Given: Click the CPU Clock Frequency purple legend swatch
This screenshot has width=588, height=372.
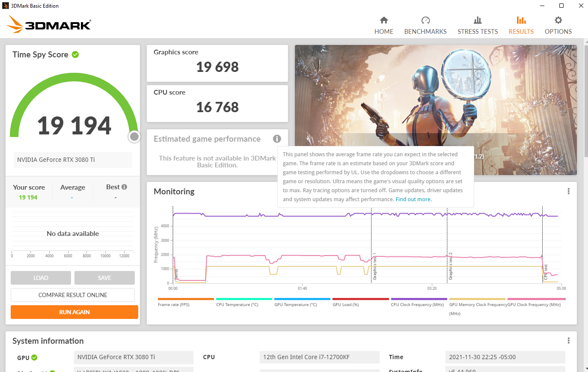Looking at the screenshot, I should pos(419,299).
